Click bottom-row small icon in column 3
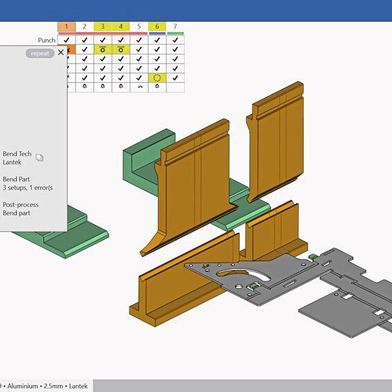Image resolution: width=392 pixels, height=392 pixels. tap(103, 86)
